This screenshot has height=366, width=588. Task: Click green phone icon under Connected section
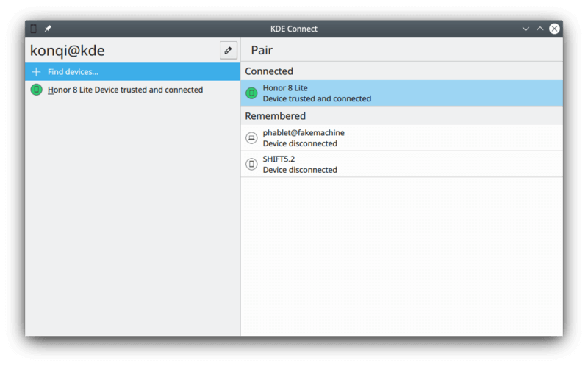251,93
